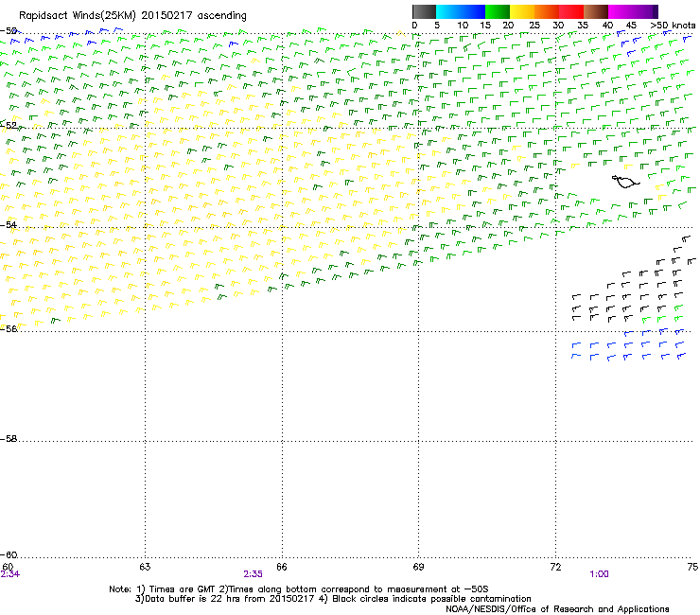Click the '5' legend scale label

[437, 26]
